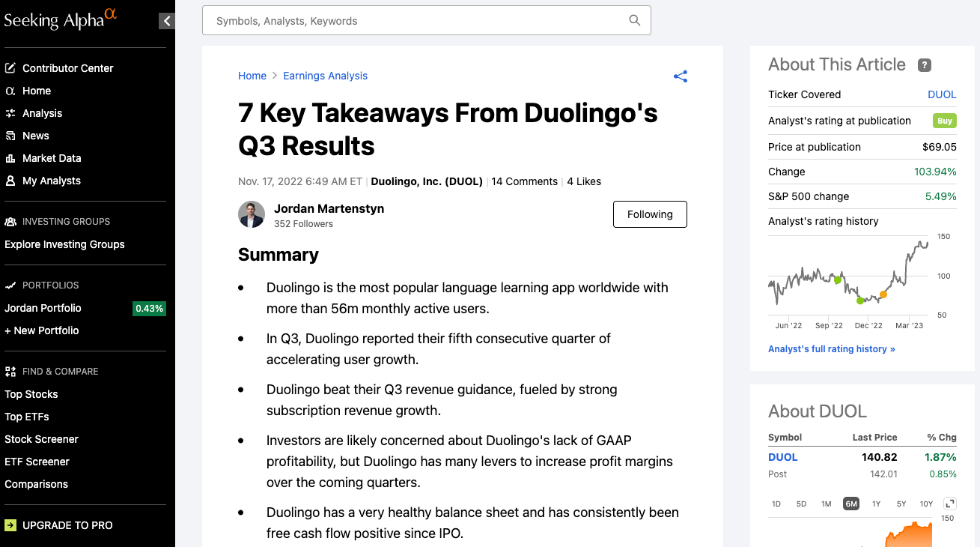Open News section in sidebar
The height and width of the screenshot is (547, 980).
(x=36, y=136)
